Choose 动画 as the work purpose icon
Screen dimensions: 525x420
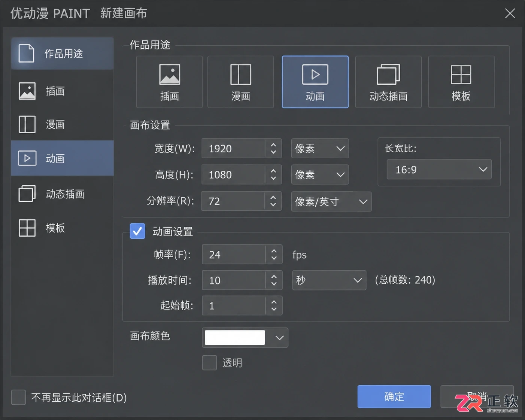click(315, 82)
